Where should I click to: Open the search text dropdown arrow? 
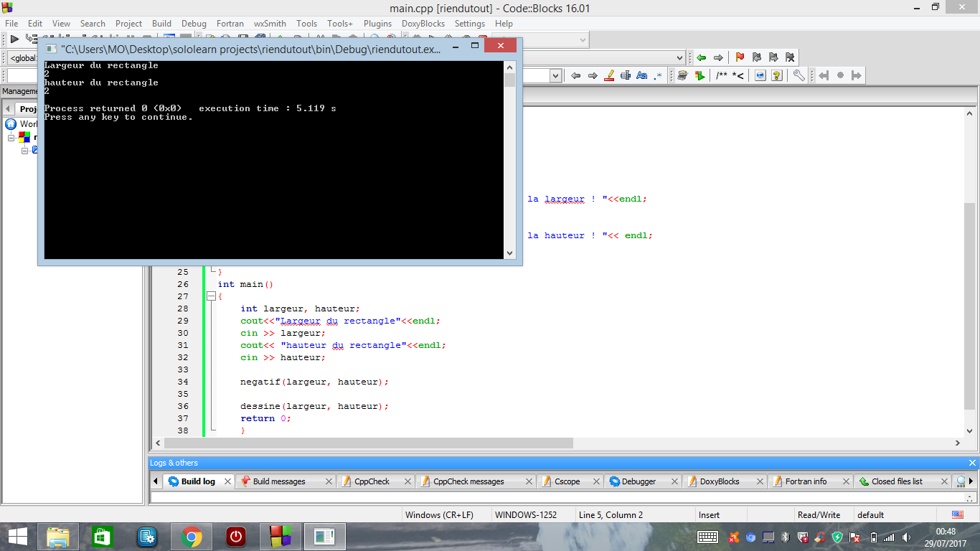pos(555,75)
